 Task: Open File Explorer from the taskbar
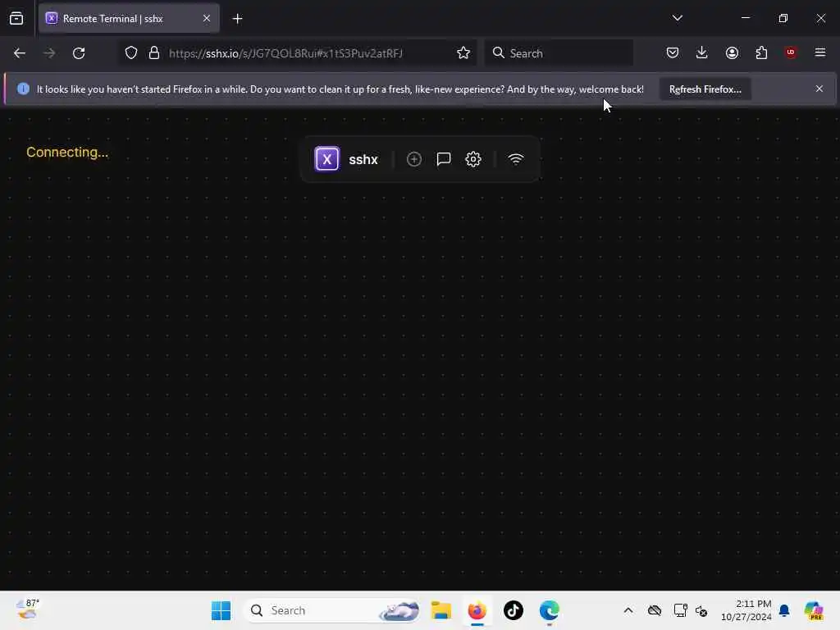click(441, 610)
